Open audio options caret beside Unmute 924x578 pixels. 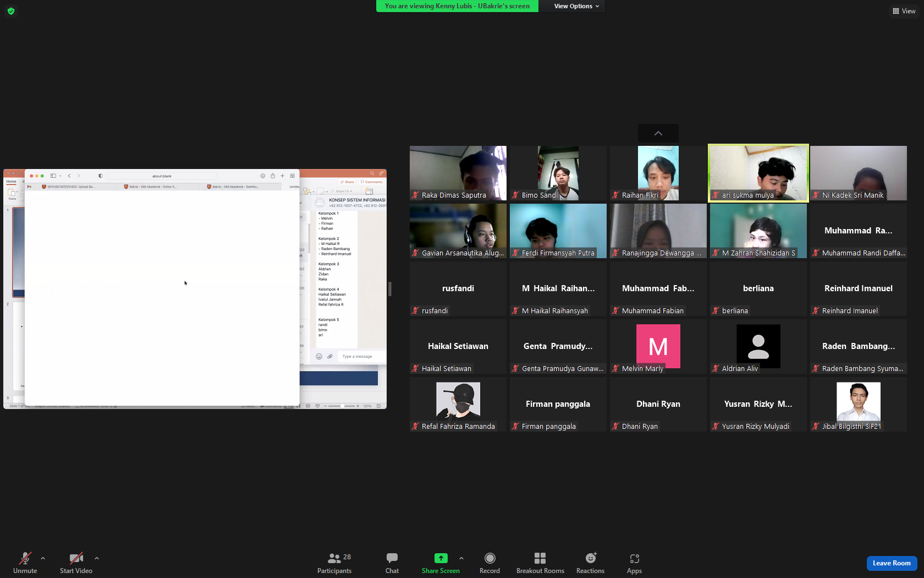[x=43, y=558]
